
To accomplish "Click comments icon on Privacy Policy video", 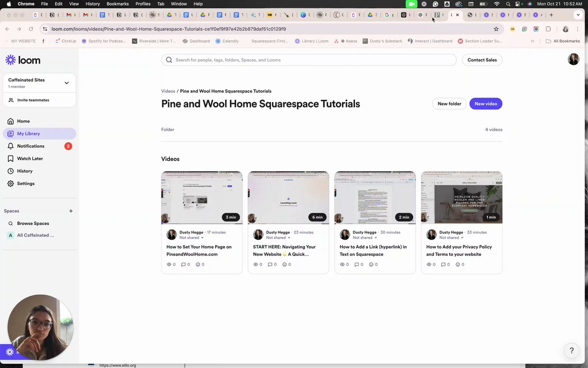I will pyautogui.click(x=443, y=264).
